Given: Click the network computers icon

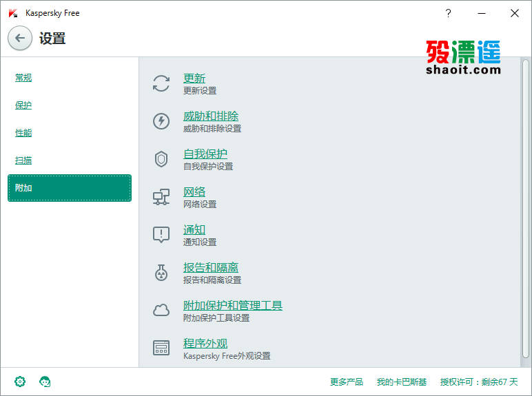Looking at the screenshot, I should coord(161,197).
